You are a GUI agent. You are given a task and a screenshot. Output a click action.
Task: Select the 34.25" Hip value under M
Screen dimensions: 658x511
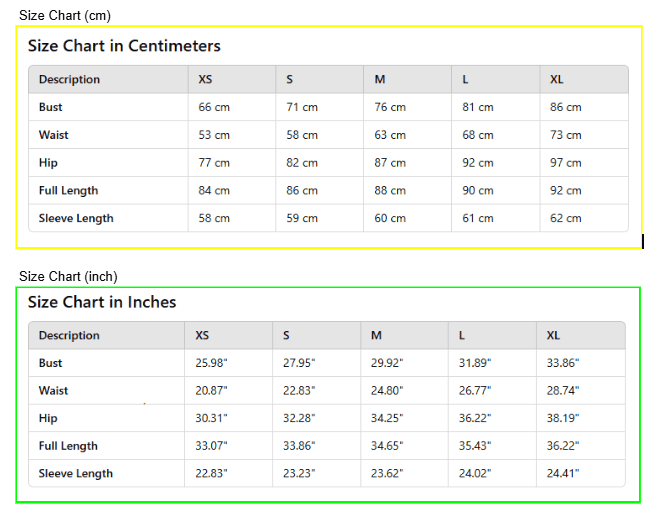pos(386,418)
